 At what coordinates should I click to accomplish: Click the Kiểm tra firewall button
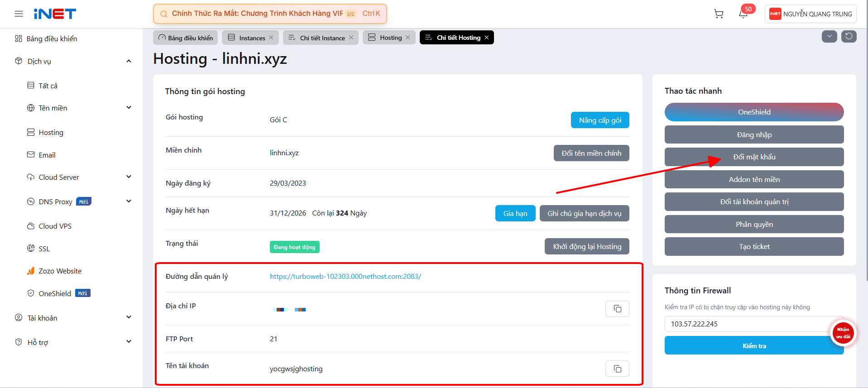coord(754,345)
